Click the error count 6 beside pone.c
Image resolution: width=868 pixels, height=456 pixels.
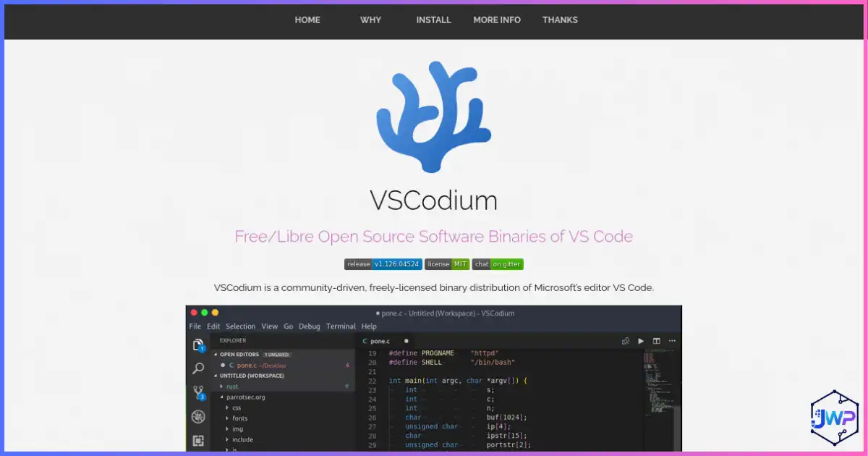[348, 365]
